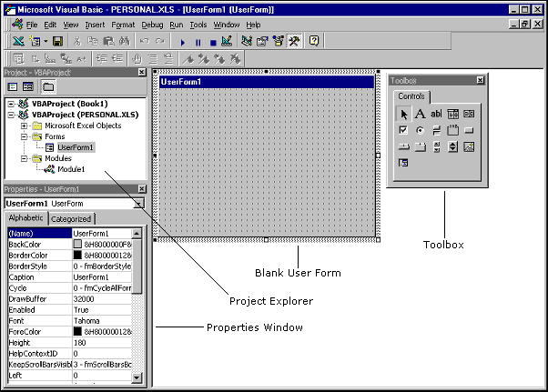
Task: Click the Controls tab in Toolbox
Action: (411, 96)
